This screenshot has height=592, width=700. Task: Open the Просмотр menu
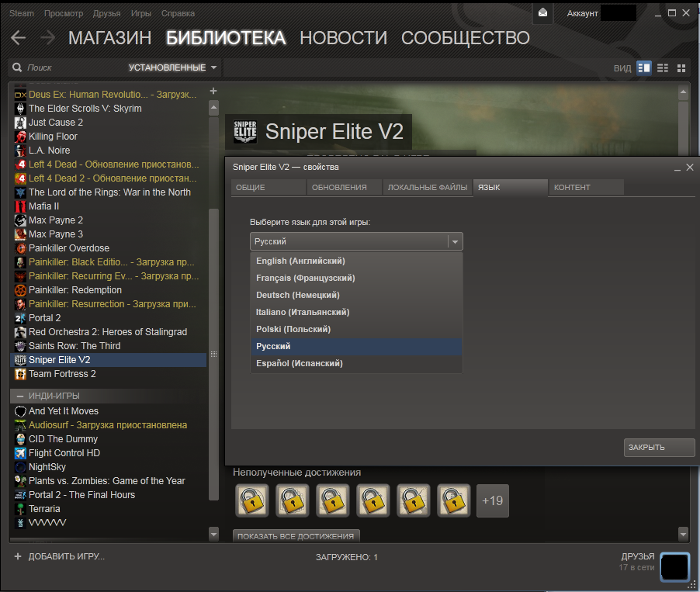click(x=64, y=13)
